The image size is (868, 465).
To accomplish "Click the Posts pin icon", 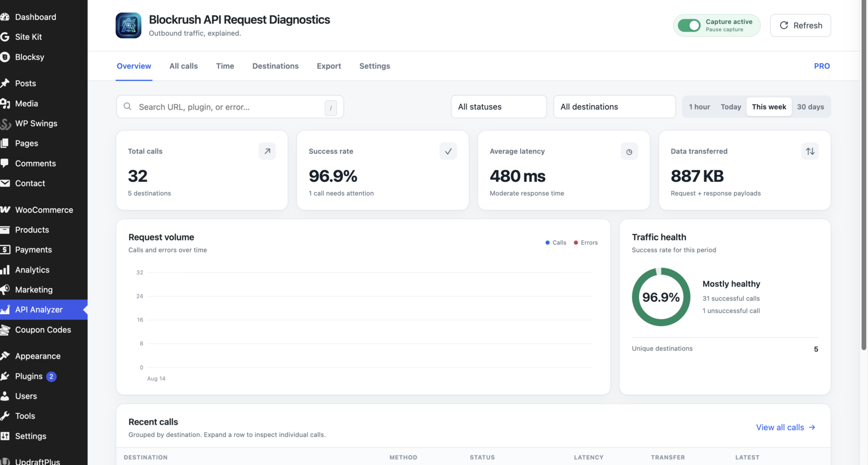I will click(x=5, y=83).
